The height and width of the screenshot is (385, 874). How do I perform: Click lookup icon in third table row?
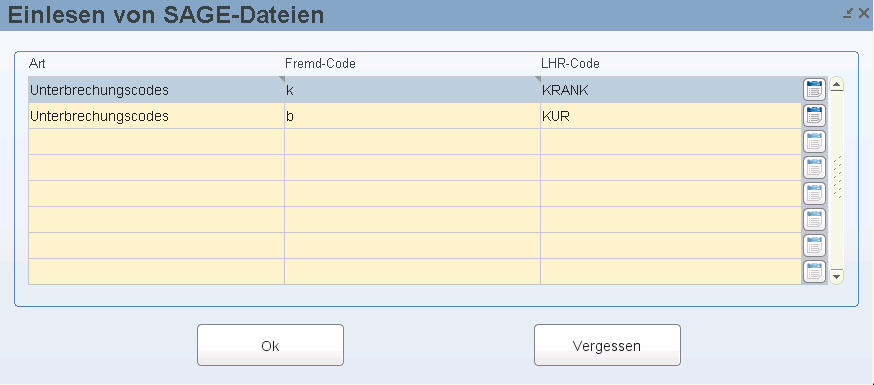click(814, 142)
